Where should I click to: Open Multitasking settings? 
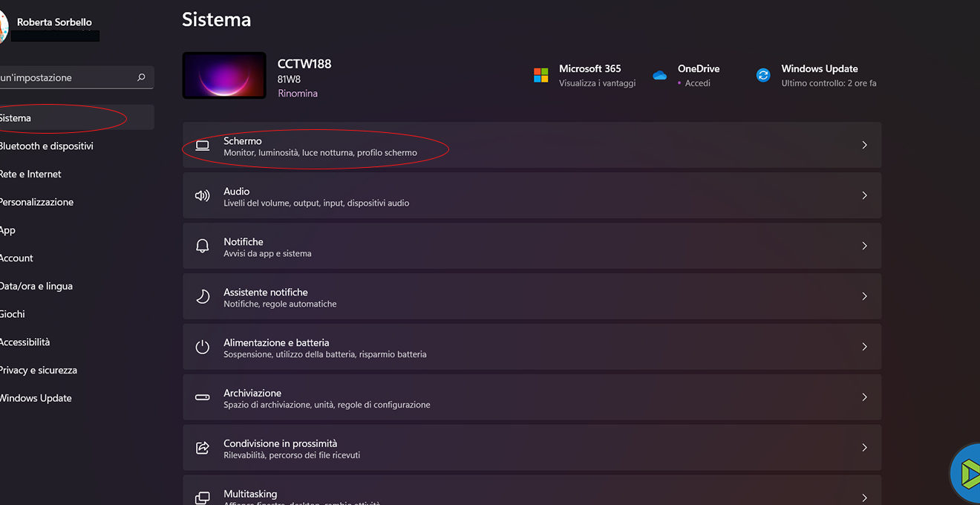click(x=532, y=492)
